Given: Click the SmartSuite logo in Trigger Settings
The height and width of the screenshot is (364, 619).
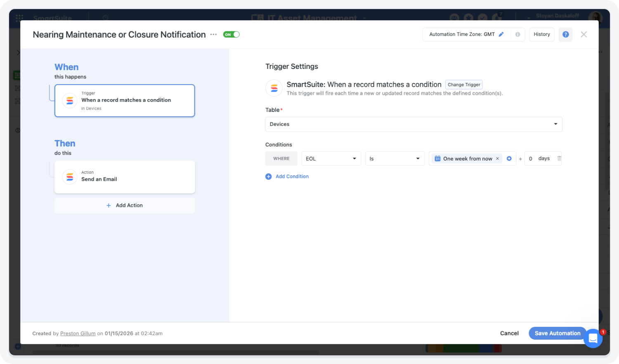Looking at the screenshot, I should pyautogui.click(x=274, y=88).
